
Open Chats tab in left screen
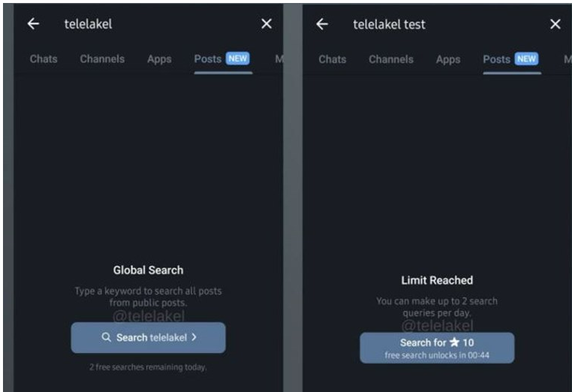click(44, 59)
